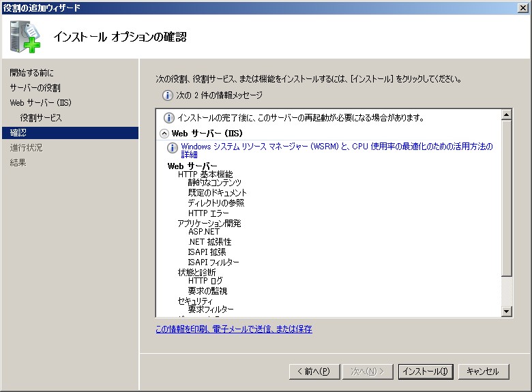Click the server wizard icon in header
Screen dimensions: 532x392
25,37
